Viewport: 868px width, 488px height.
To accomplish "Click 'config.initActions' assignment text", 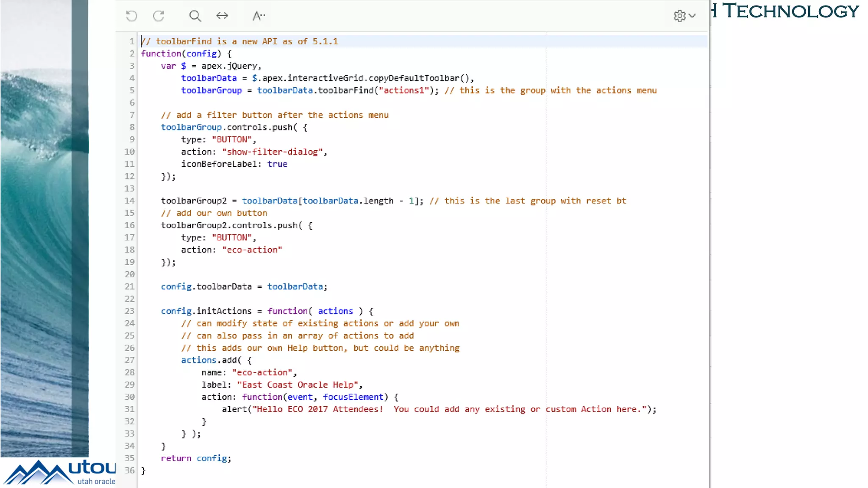I will coord(206,311).
